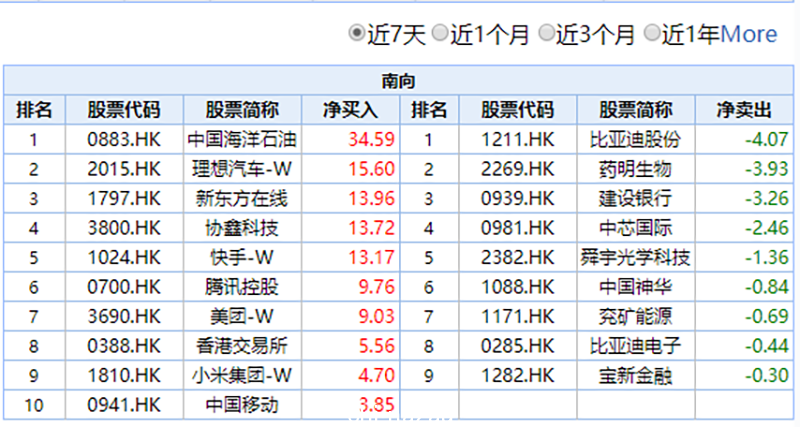Click net sell value -0.30
The width and height of the screenshot is (800, 427).
click(x=766, y=375)
